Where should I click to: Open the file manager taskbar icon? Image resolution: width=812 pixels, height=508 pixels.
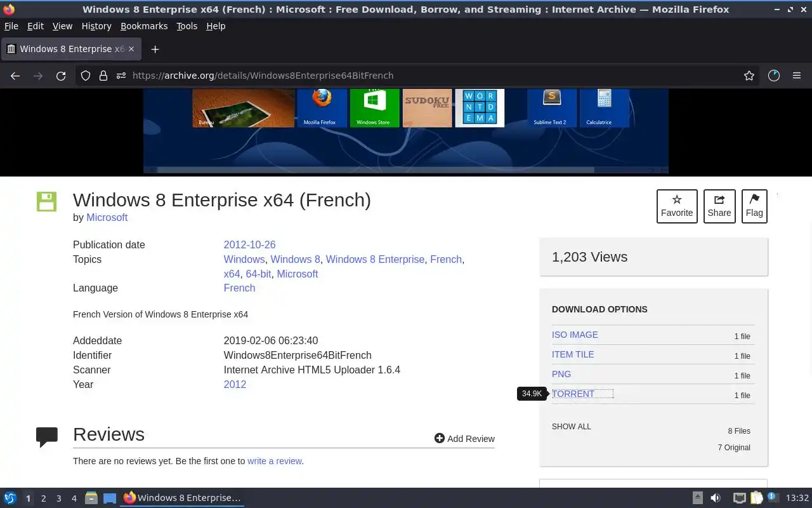click(91, 498)
